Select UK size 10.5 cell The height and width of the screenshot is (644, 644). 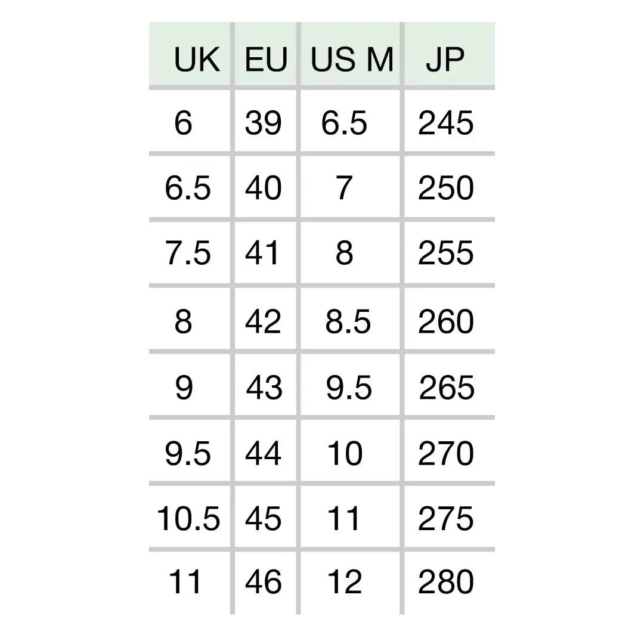pyautogui.click(x=188, y=519)
